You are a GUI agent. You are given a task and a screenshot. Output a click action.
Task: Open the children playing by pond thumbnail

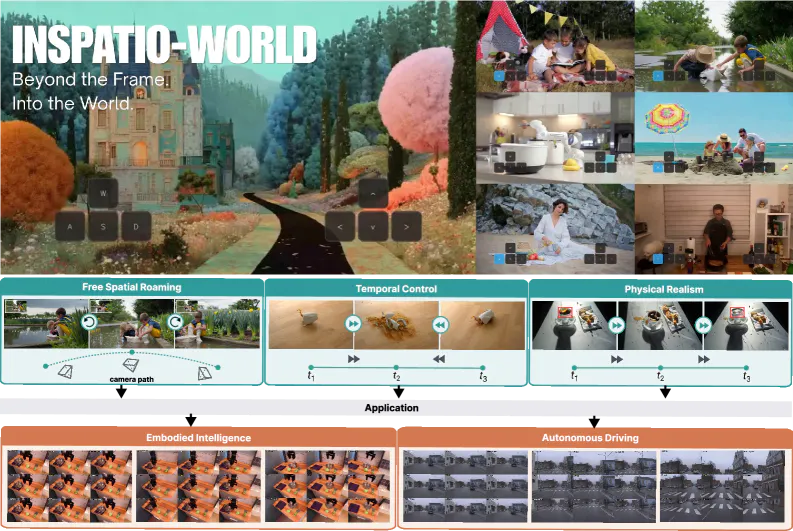click(x=714, y=46)
